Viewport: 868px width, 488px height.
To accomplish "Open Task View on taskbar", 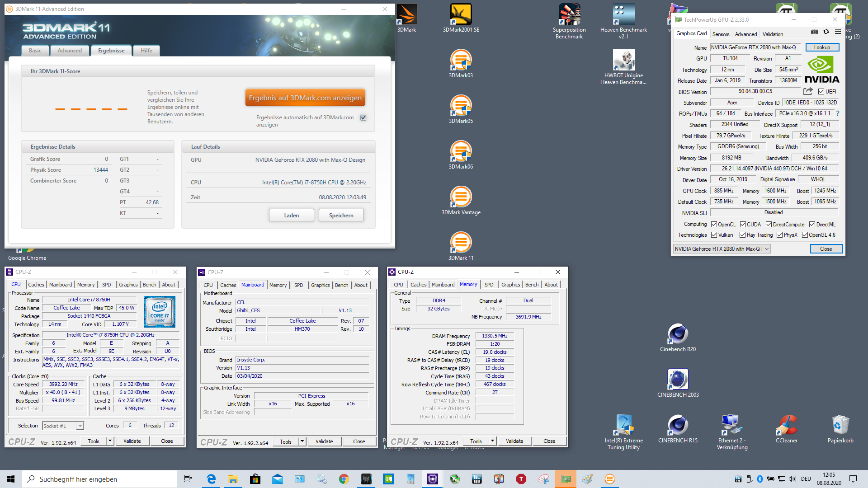I will (x=188, y=479).
